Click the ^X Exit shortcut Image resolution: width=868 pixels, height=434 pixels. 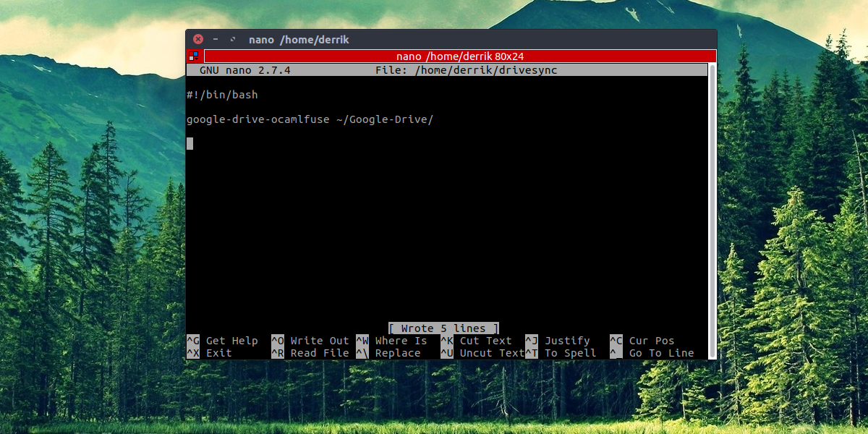pos(209,353)
